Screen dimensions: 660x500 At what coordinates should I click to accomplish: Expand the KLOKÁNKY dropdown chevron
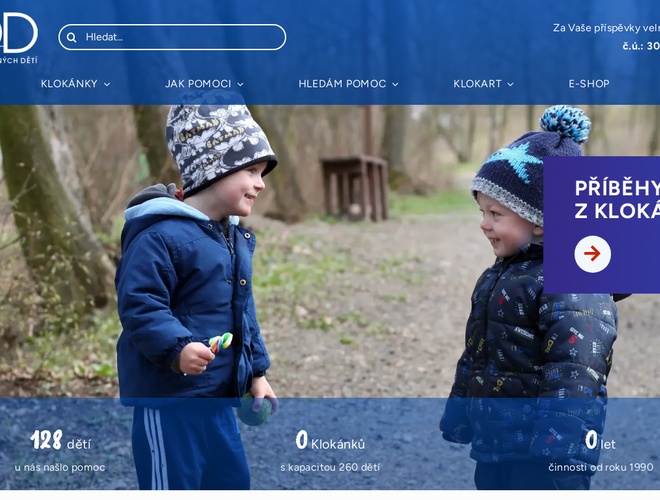[107, 84]
